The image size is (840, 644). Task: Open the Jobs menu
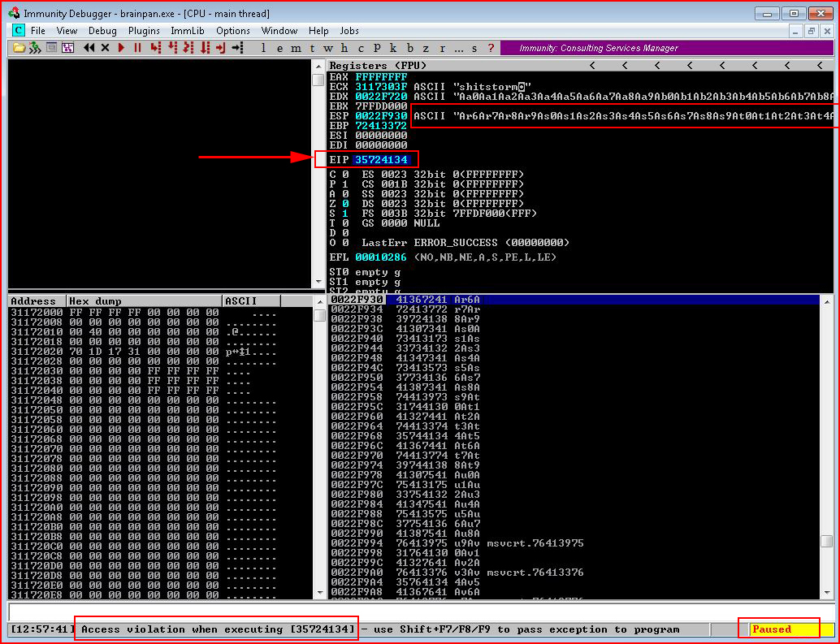tap(349, 31)
